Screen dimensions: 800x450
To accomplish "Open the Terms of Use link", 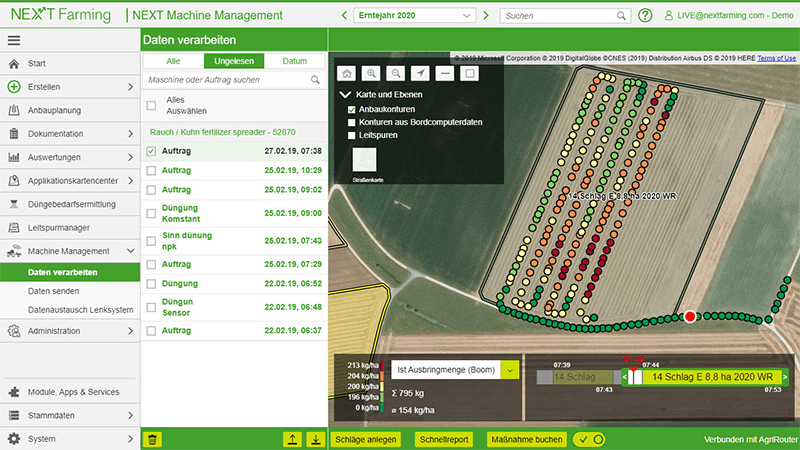I will 776,58.
